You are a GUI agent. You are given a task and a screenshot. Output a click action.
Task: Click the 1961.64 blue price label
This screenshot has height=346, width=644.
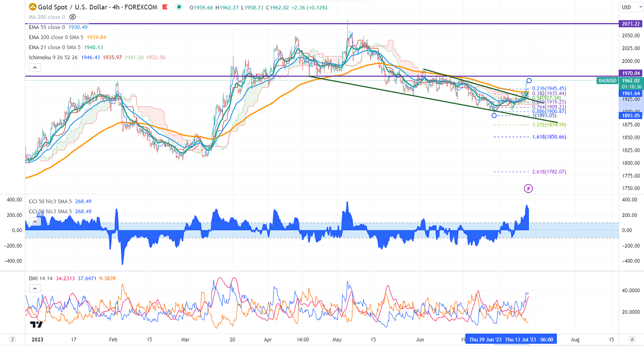pyautogui.click(x=631, y=94)
